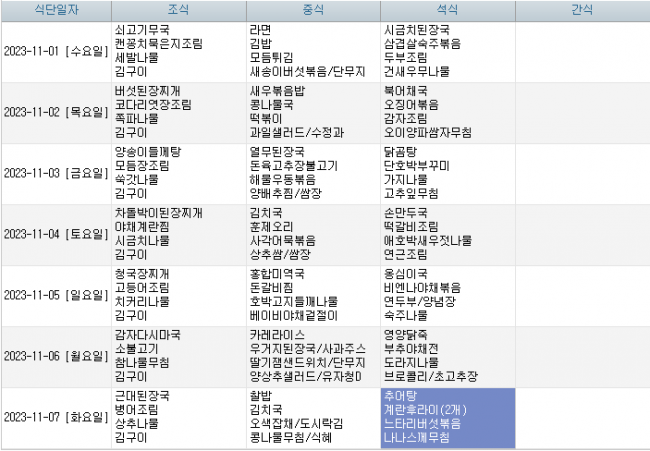Click the 손만두국 dinner cell for Saturday

447,234
